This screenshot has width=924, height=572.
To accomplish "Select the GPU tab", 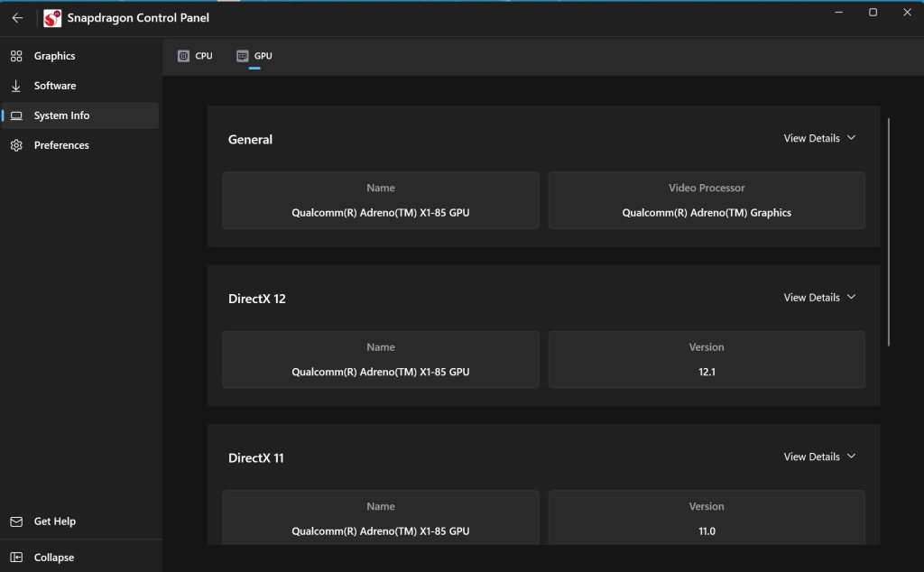I will [254, 54].
